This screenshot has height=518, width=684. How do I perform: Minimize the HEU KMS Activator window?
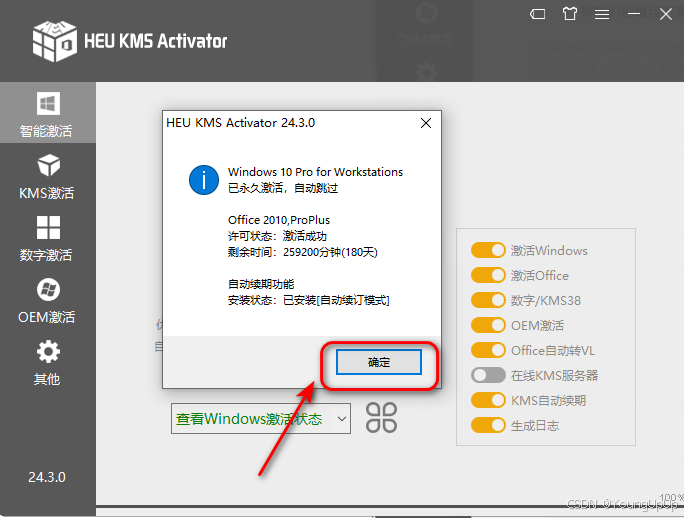[634, 14]
